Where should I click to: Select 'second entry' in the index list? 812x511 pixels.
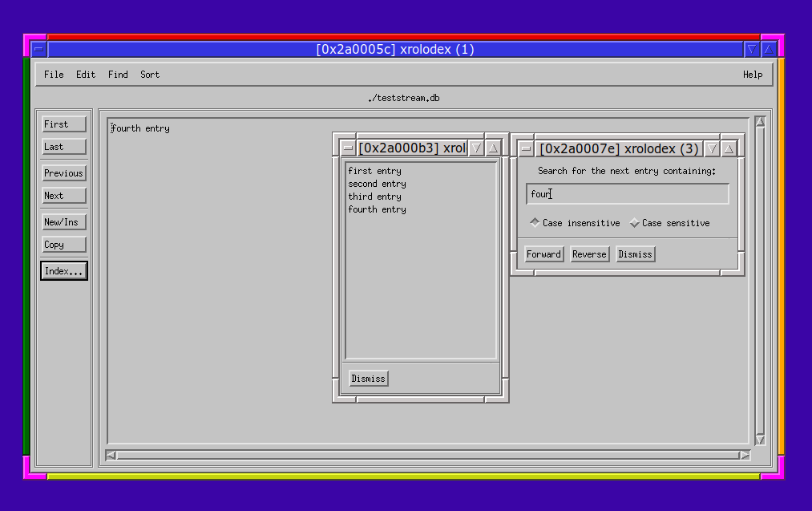[x=377, y=184]
